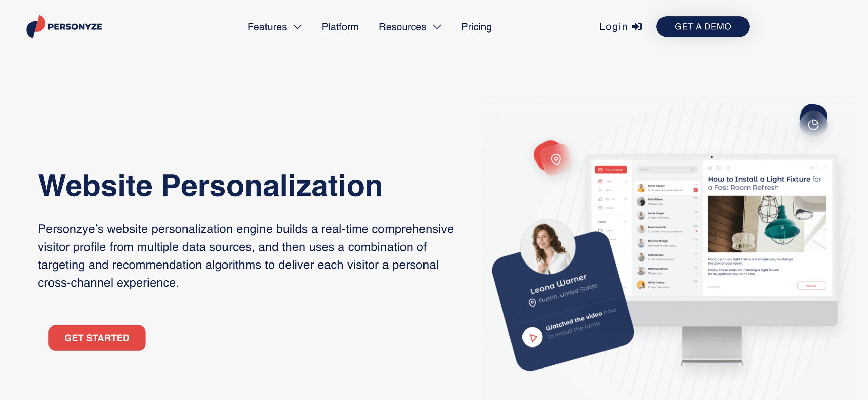
Task: Open the Pricing menu item
Action: tap(476, 26)
